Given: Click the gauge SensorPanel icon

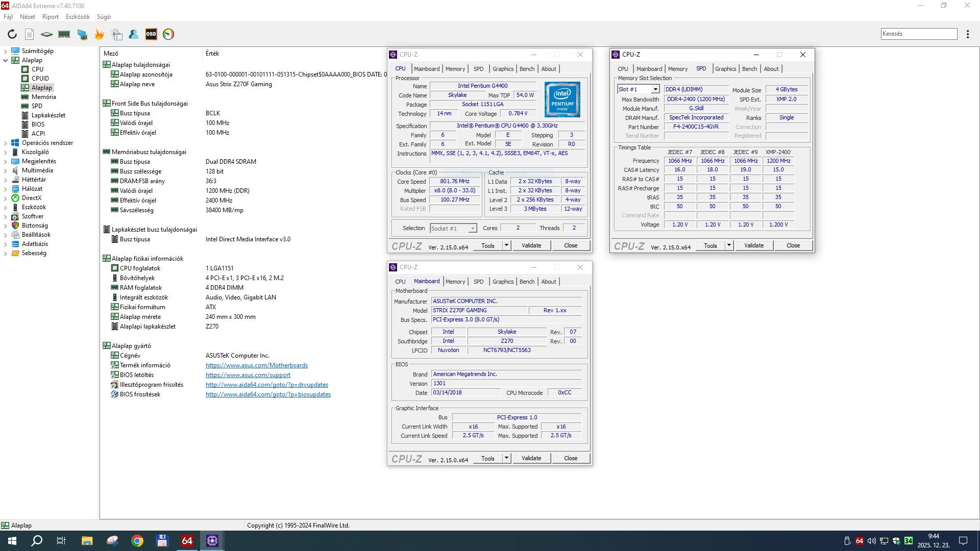Looking at the screenshot, I should [168, 34].
